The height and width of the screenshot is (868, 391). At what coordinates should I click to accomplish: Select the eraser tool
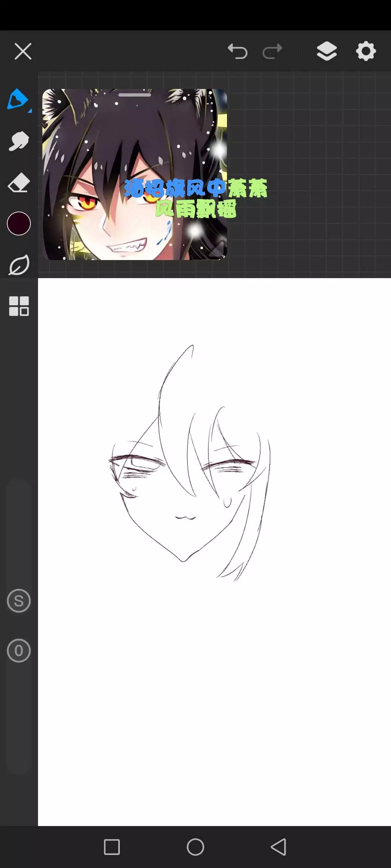18,183
